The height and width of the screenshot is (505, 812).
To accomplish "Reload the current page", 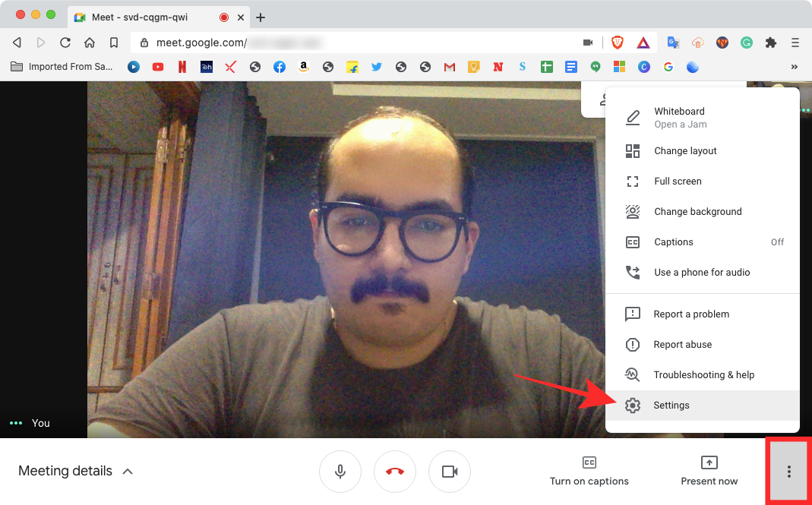I will (65, 43).
